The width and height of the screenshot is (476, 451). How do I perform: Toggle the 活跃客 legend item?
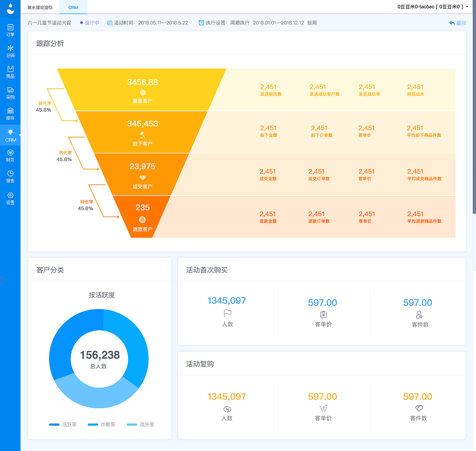[69, 424]
